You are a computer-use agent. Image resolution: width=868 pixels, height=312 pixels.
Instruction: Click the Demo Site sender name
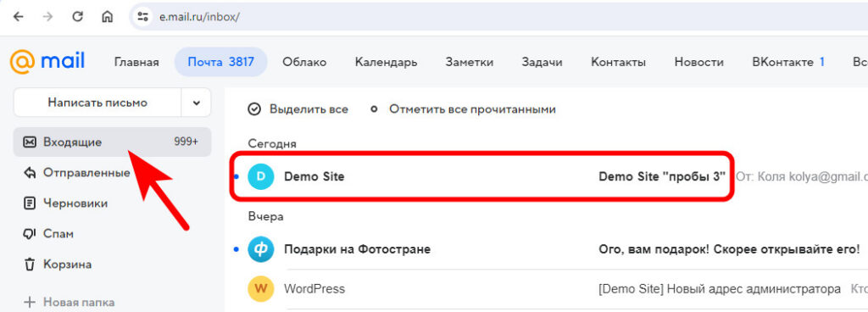pyautogui.click(x=314, y=176)
